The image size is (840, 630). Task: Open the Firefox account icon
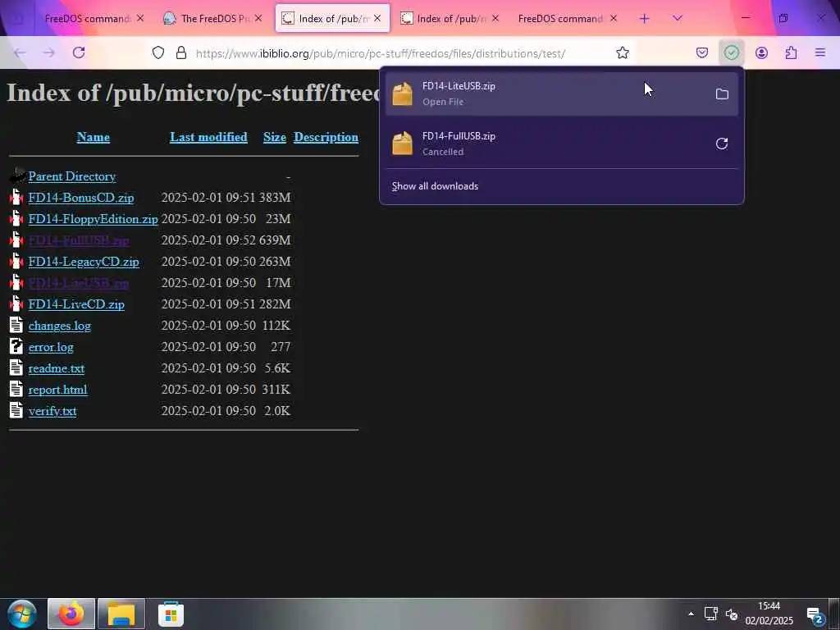point(761,52)
